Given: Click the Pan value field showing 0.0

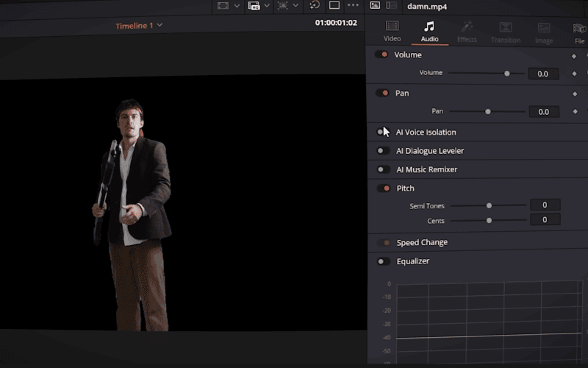Looking at the screenshot, I should (544, 112).
